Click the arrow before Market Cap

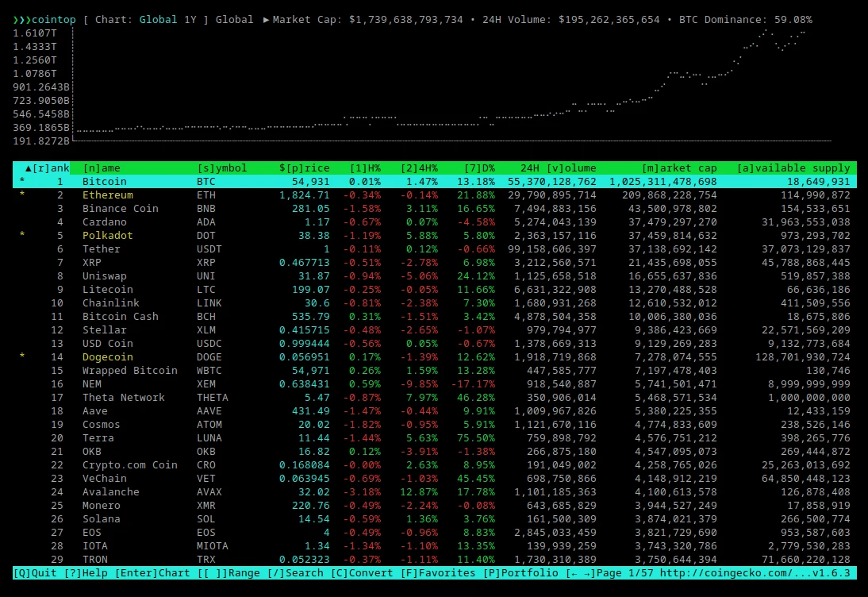[x=267, y=19]
